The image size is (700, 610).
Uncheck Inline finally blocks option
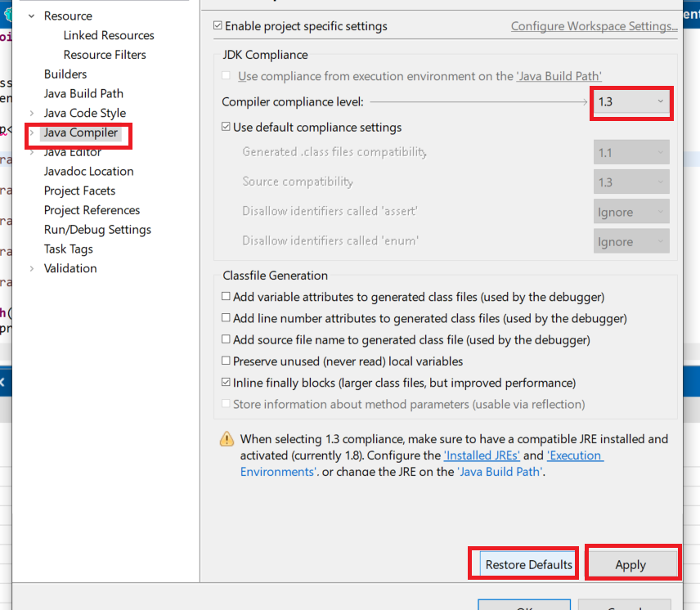coord(227,383)
